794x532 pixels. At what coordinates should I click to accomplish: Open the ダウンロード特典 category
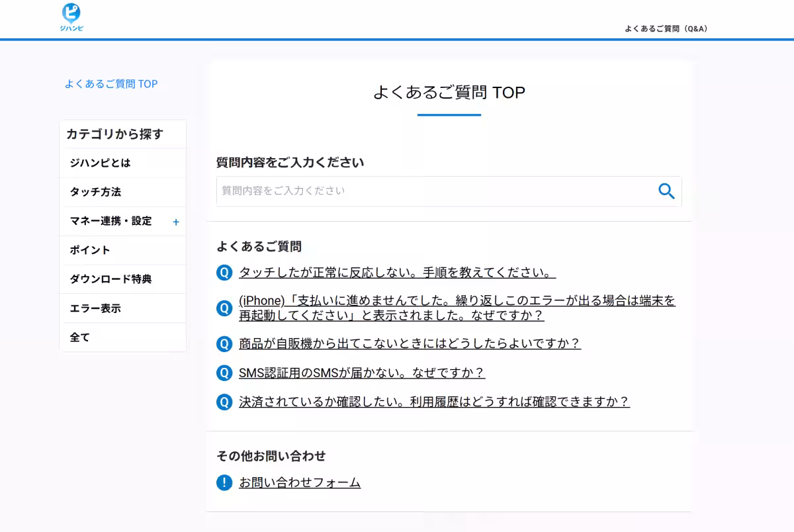(110, 279)
